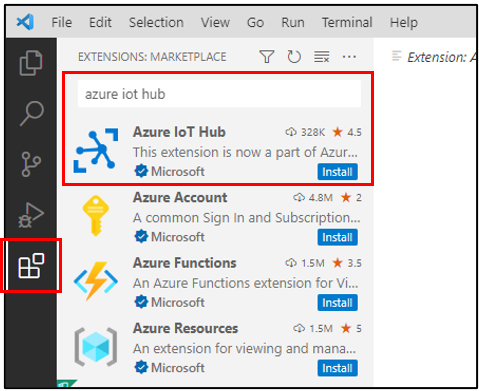
Task: Open the Go menu
Action: (255, 23)
